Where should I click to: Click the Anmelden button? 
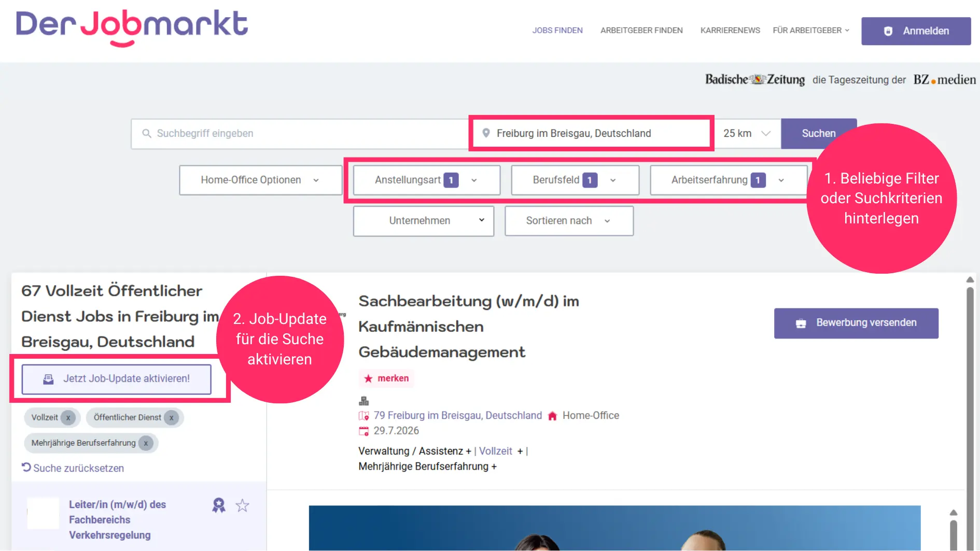(x=916, y=31)
